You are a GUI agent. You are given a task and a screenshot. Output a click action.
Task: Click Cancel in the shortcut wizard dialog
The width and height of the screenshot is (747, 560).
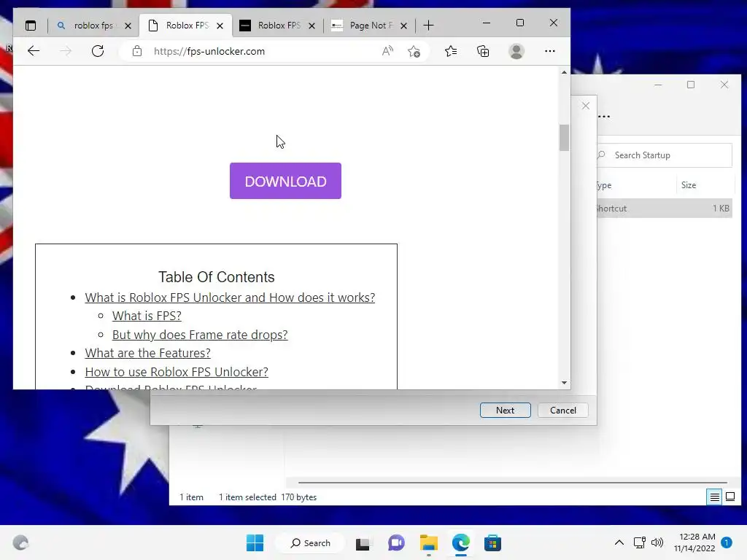(x=562, y=410)
